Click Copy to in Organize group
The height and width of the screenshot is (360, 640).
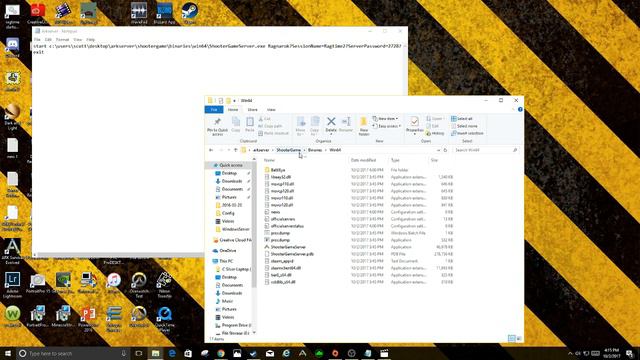315,126
